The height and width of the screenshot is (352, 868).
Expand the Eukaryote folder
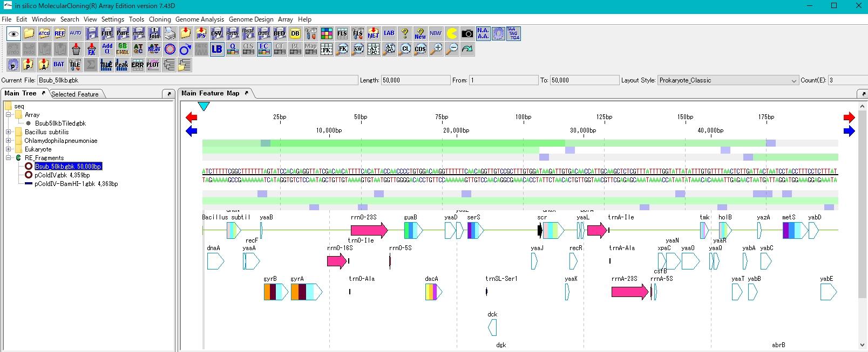(8, 149)
